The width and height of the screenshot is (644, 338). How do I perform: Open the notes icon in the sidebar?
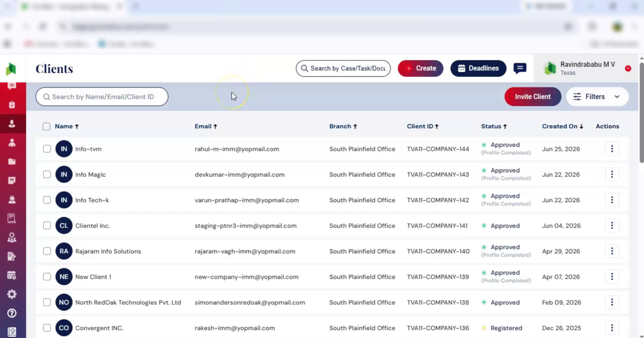(x=12, y=180)
